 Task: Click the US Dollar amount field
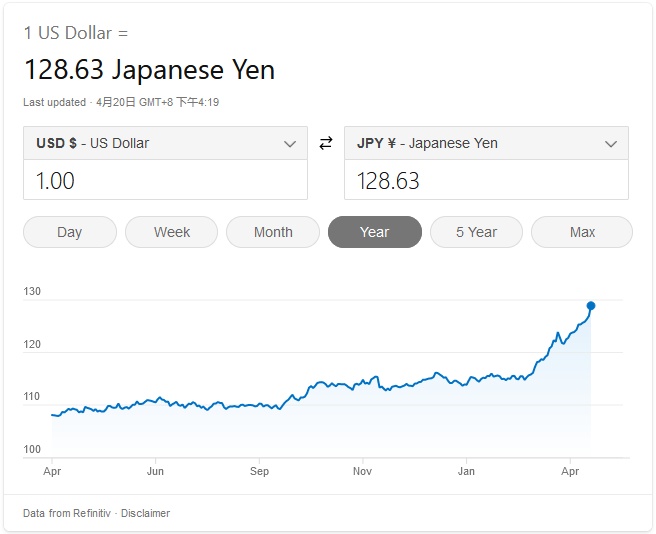[165, 181]
